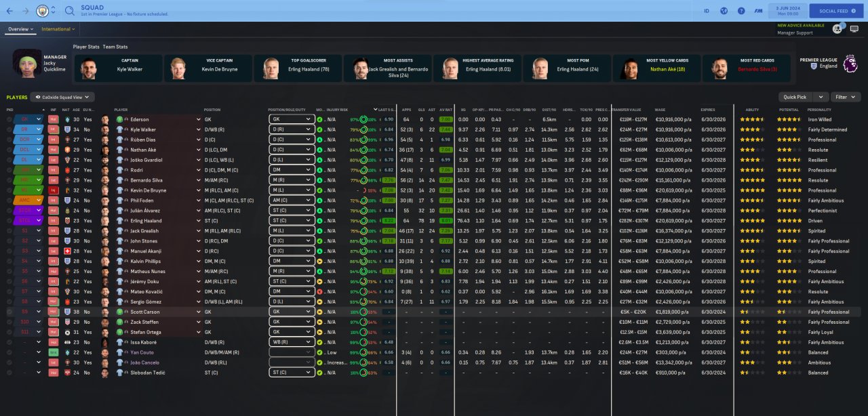This screenshot has height=416, width=868.
Task: Click Kyle Walker's morale icon
Action: coord(319,129)
